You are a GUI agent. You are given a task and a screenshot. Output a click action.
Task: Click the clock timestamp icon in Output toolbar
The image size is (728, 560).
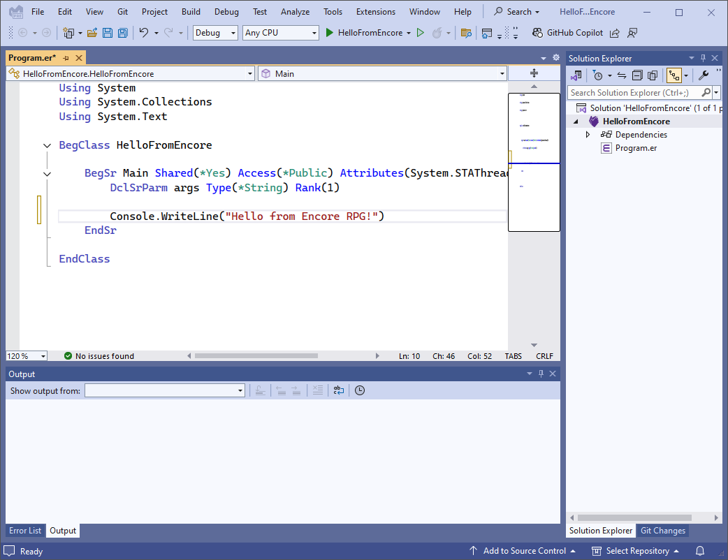pyautogui.click(x=360, y=390)
